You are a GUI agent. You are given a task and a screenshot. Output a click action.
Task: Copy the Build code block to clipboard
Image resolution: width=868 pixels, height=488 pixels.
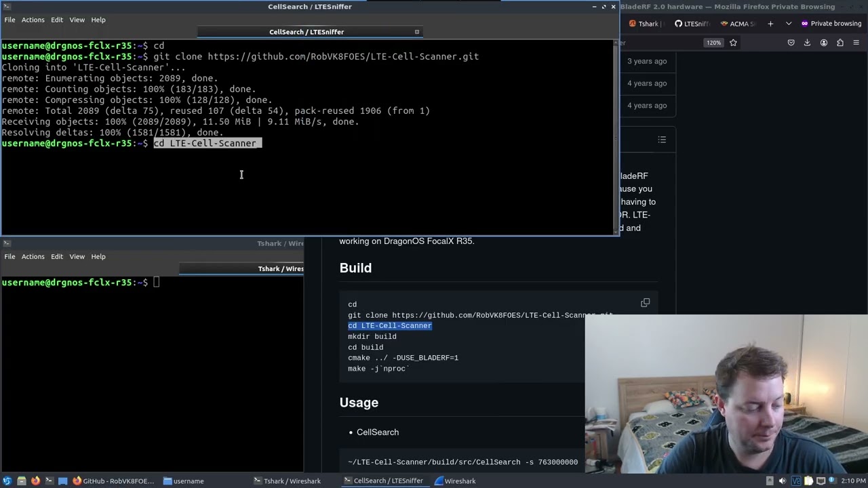click(x=645, y=303)
